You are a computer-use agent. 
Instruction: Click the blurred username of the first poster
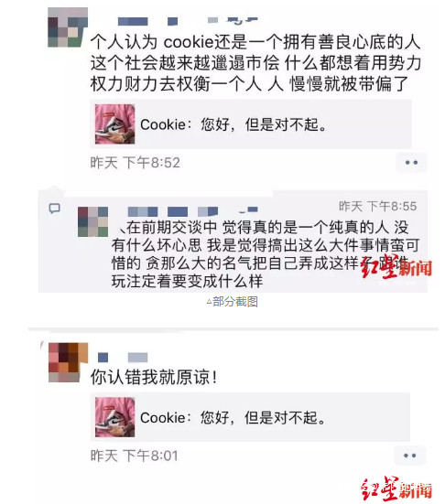point(188,21)
